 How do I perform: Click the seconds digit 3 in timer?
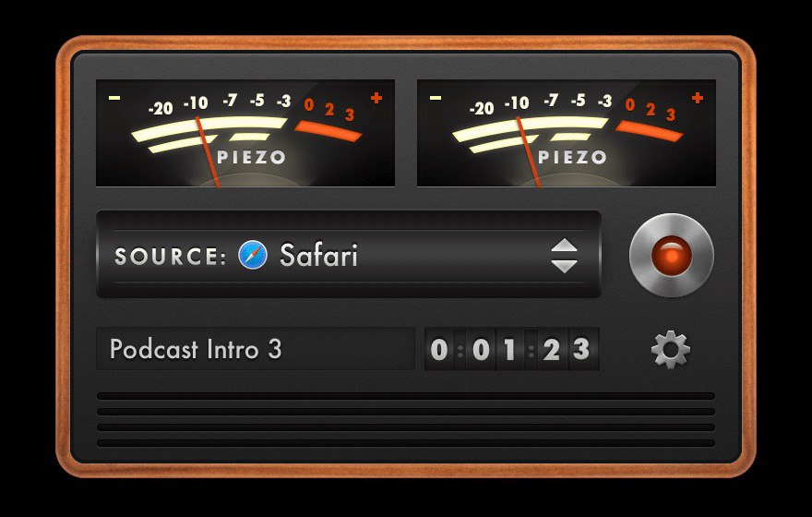(581, 349)
